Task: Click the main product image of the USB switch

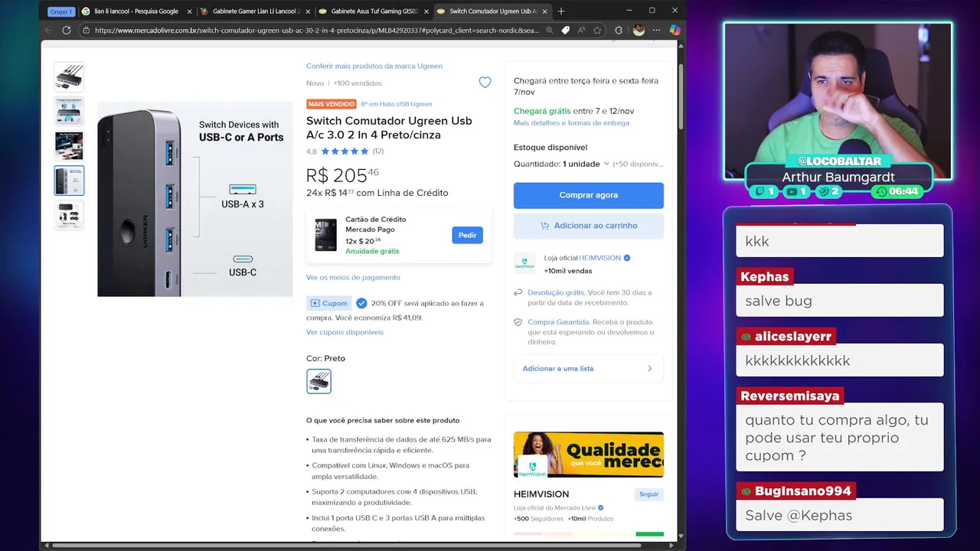Action: [x=194, y=199]
